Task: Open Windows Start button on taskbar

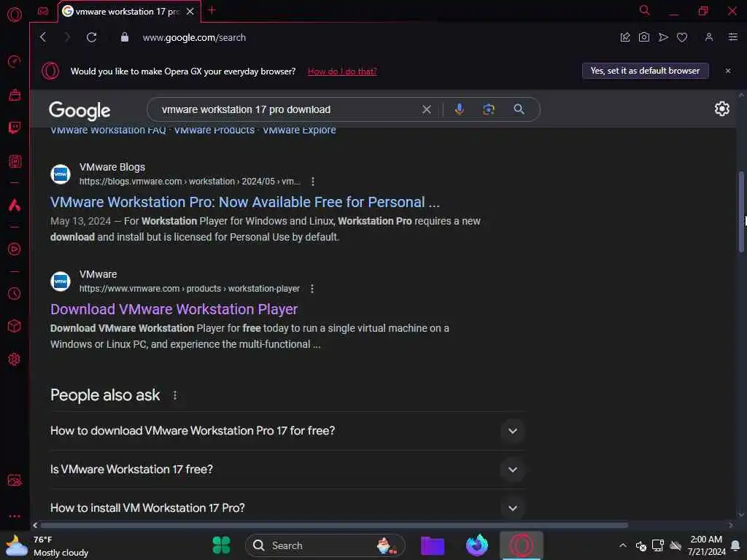Action: click(x=221, y=545)
